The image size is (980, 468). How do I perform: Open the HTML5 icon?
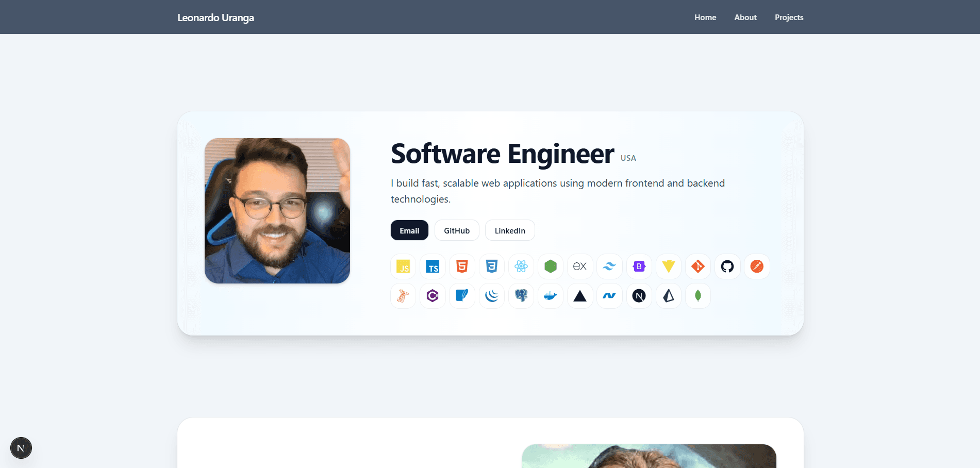point(461,266)
